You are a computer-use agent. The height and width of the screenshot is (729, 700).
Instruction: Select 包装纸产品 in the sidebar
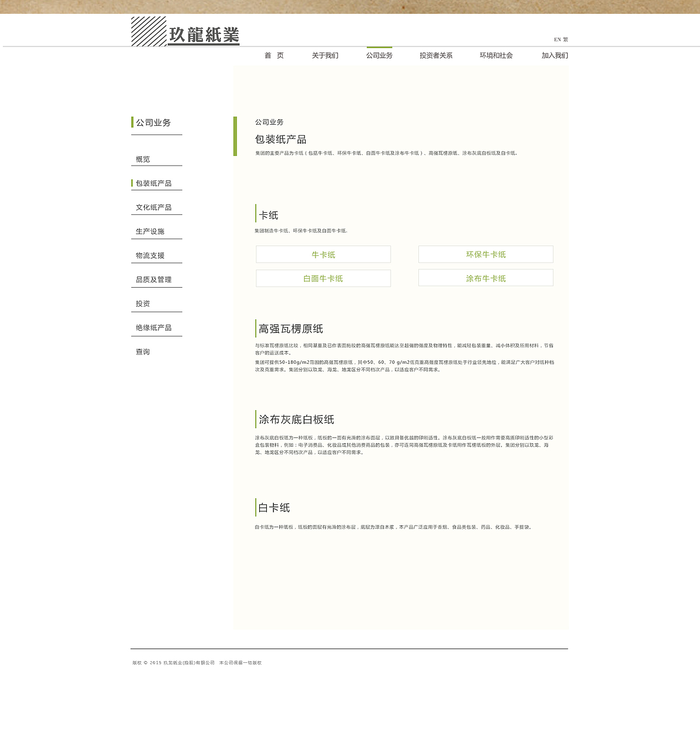coord(154,183)
